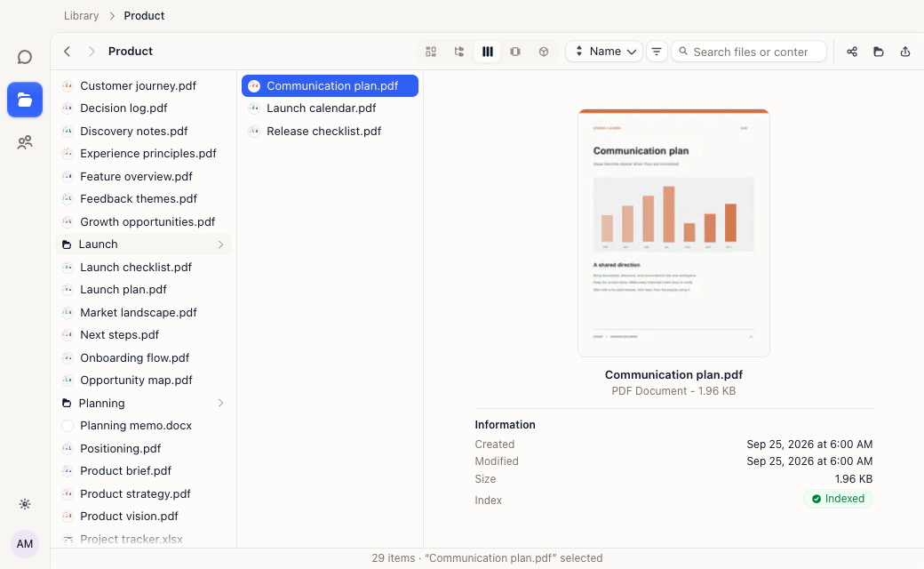Go forward with the right arrow
Screen dimensions: 924x569
[x=92, y=52]
